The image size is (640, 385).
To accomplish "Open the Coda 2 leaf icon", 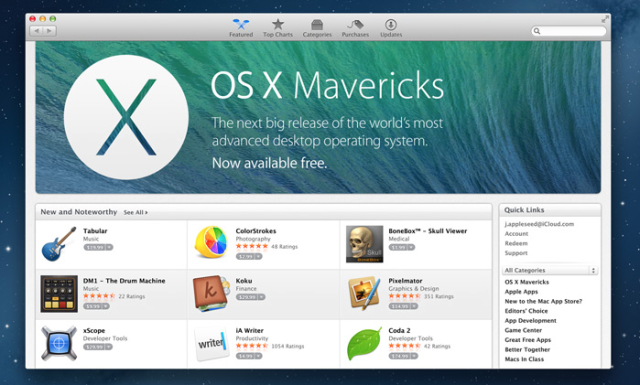I will pos(364,343).
